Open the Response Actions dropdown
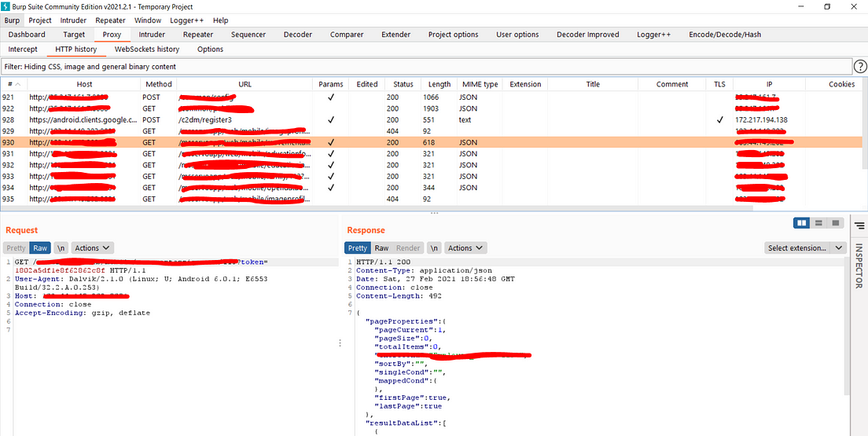This screenshot has height=436, width=868. [x=465, y=248]
